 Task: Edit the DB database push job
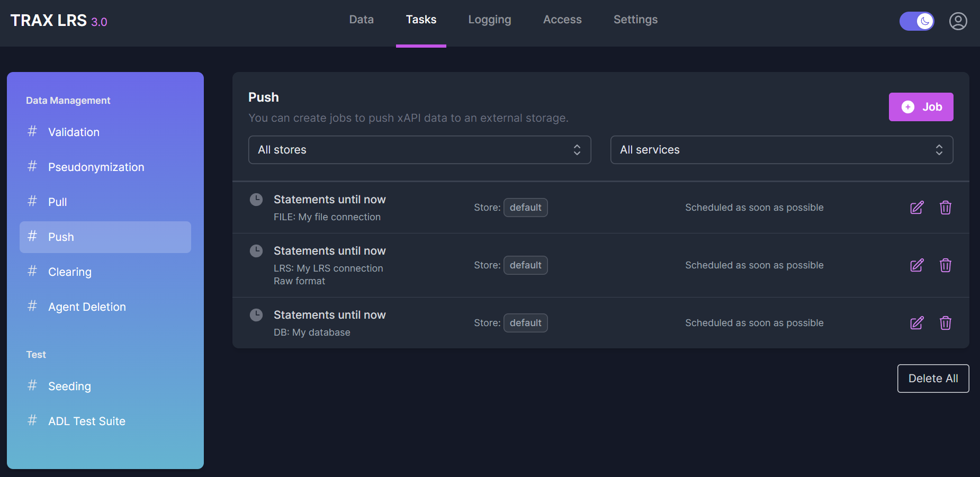click(x=916, y=323)
